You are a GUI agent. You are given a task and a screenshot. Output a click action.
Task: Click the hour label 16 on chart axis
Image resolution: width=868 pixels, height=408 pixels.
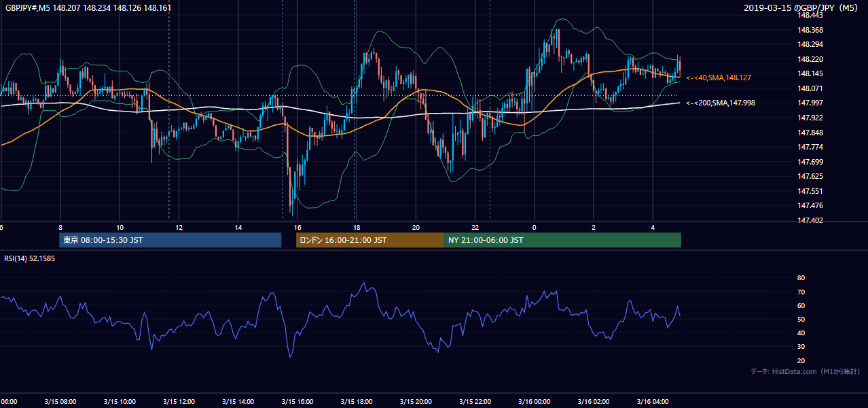(297, 227)
